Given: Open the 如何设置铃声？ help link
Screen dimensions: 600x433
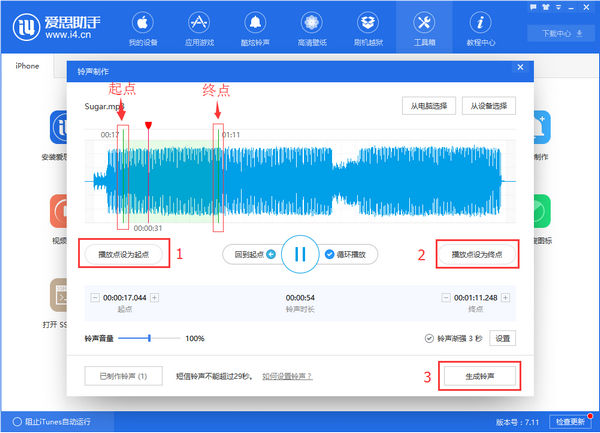Looking at the screenshot, I should (287, 376).
